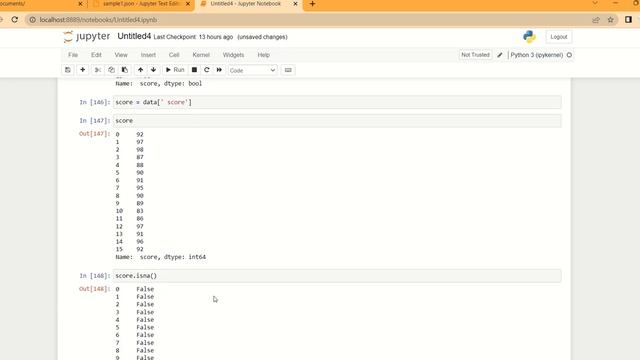Screen dimensions: 640x360
Task: Switch to the Untitled4 Jupyter Notebook tab
Action: tap(245, 4)
